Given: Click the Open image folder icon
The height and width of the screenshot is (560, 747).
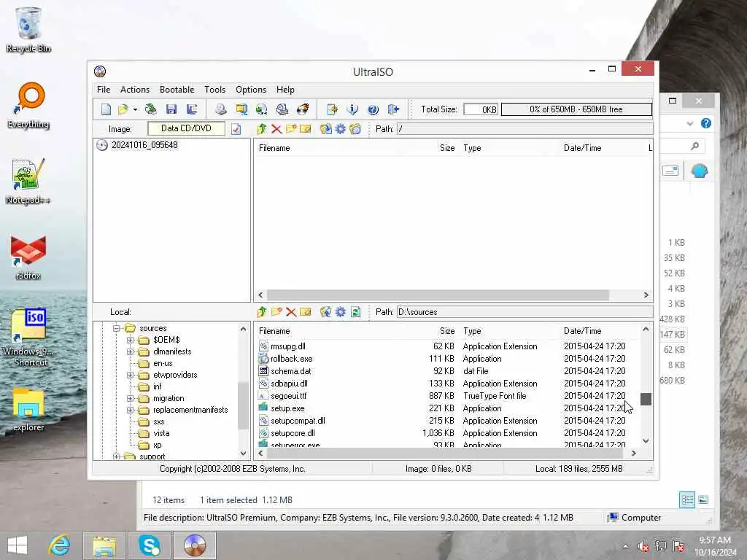Looking at the screenshot, I should pos(123,109).
